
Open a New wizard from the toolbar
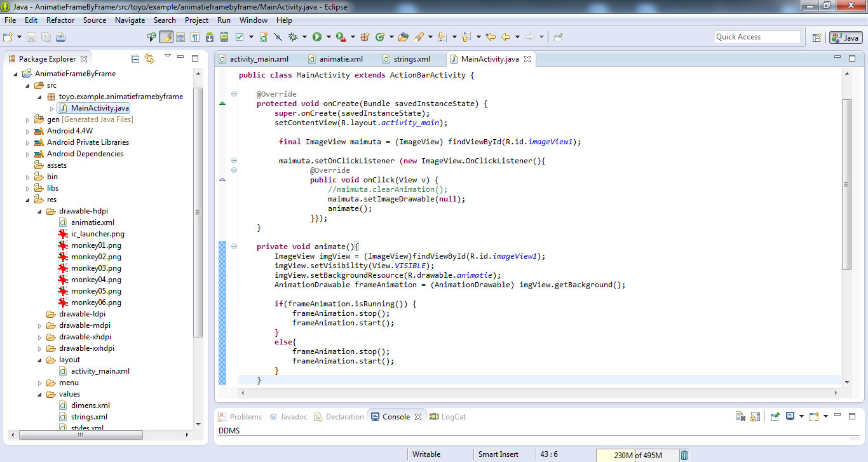(x=7, y=36)
